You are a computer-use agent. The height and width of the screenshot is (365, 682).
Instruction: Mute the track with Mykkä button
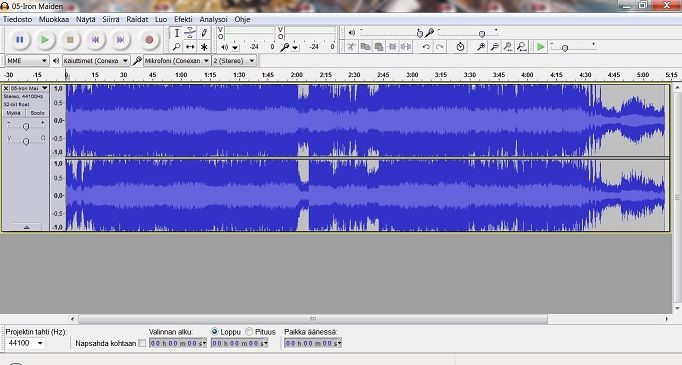click(13, 113)
